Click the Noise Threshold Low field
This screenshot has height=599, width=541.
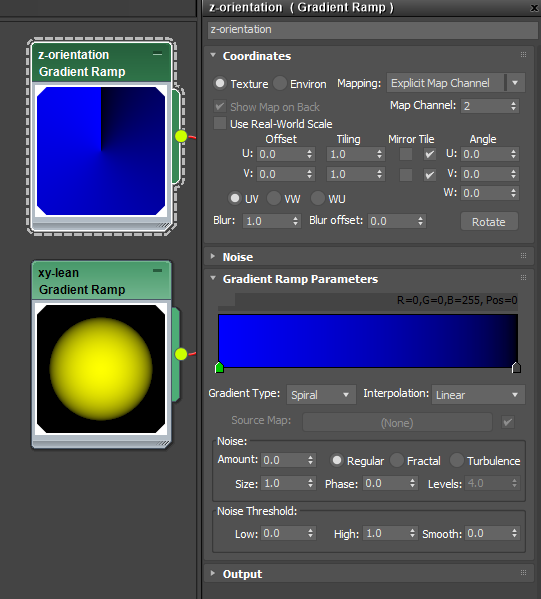coord(283,533)
